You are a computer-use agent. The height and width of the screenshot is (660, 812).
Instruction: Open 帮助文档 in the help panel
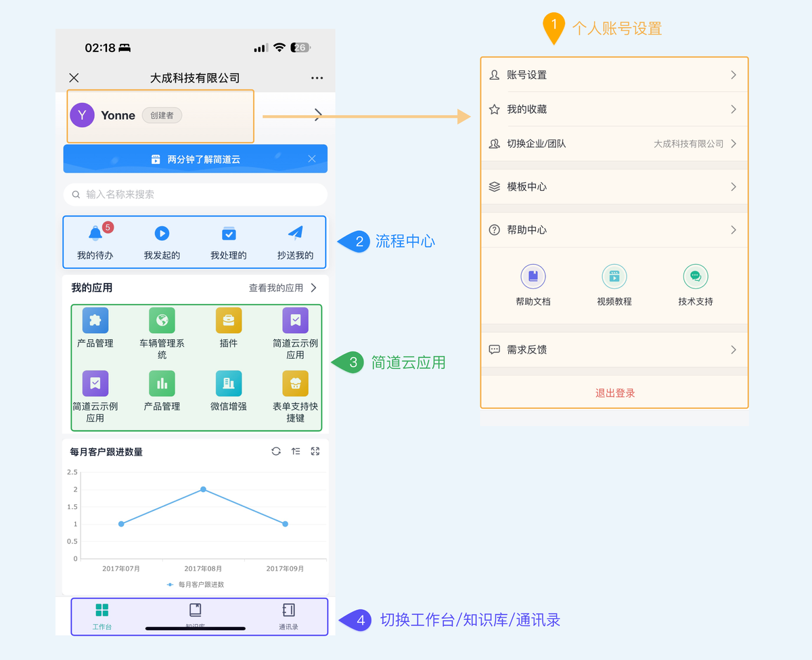(x=533, y=276)
